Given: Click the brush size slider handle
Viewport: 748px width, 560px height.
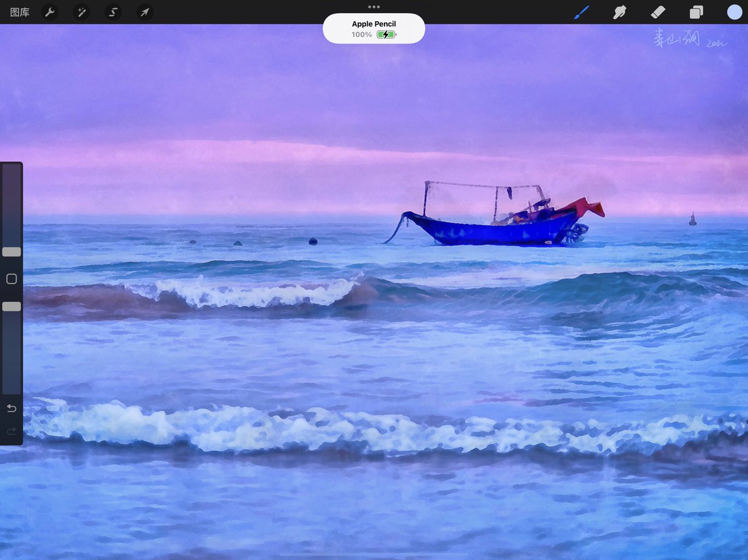Looking at the screenshot, I should pyautogui.click(x=11, y=252).
